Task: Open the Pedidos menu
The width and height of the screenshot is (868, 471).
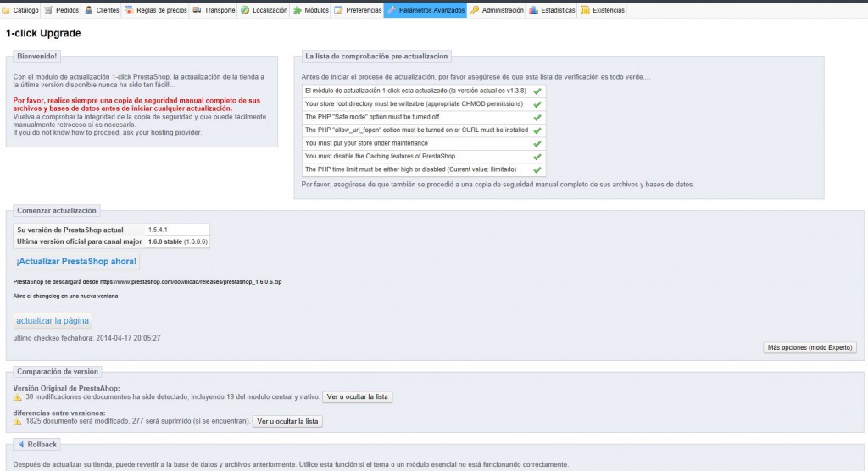Action: [x=61, y=10]
